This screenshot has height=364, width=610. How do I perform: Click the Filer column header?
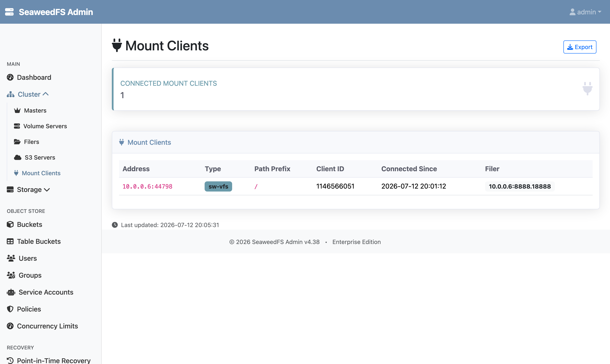coord(492,169)
